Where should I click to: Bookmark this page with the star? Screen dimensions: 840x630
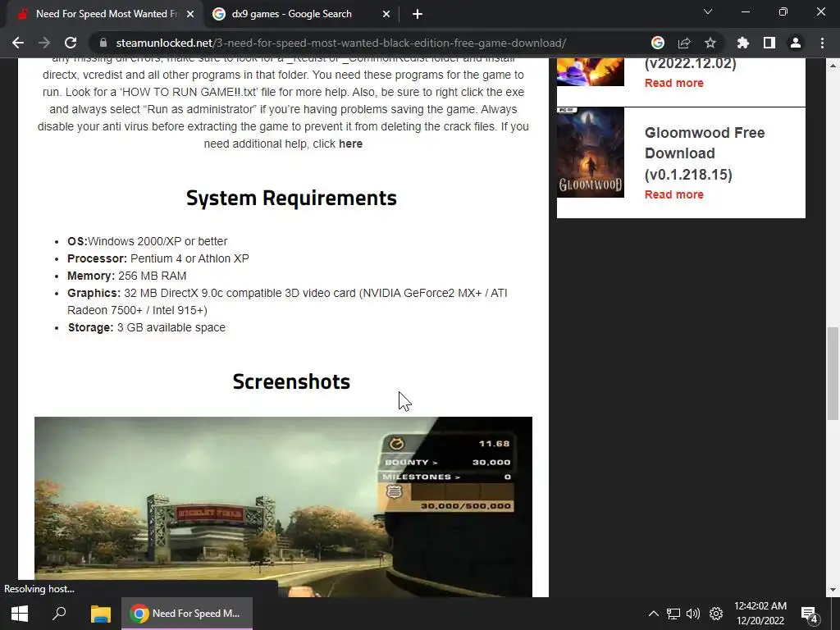coord(710,43)
